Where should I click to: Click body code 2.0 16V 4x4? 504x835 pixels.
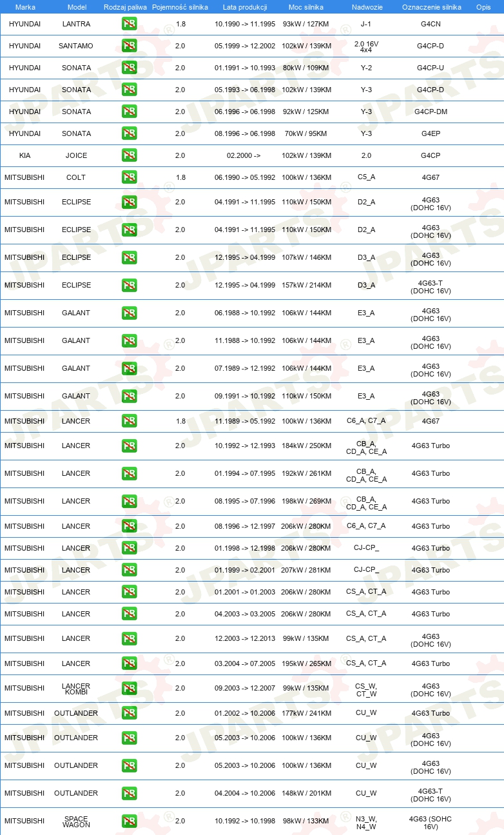366,46
